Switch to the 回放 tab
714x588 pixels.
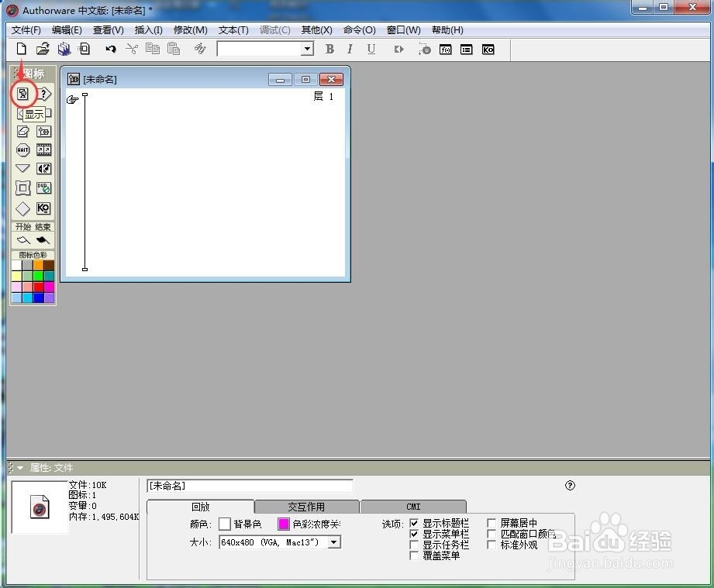(x=200, y=507)
